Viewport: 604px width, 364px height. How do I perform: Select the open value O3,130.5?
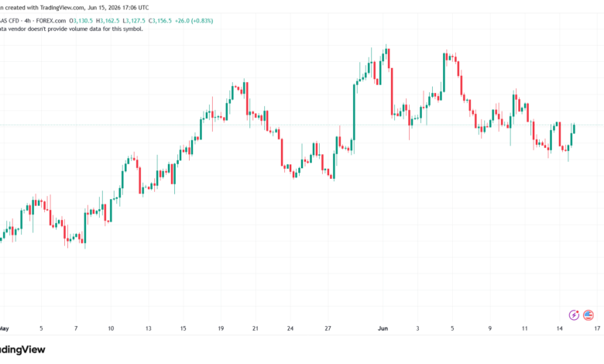[81, 21]
